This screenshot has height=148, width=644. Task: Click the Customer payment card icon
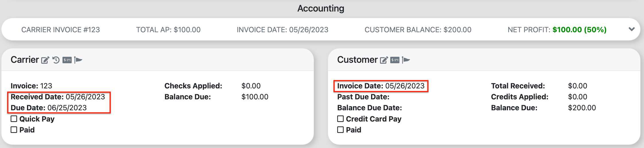[395, 60]
